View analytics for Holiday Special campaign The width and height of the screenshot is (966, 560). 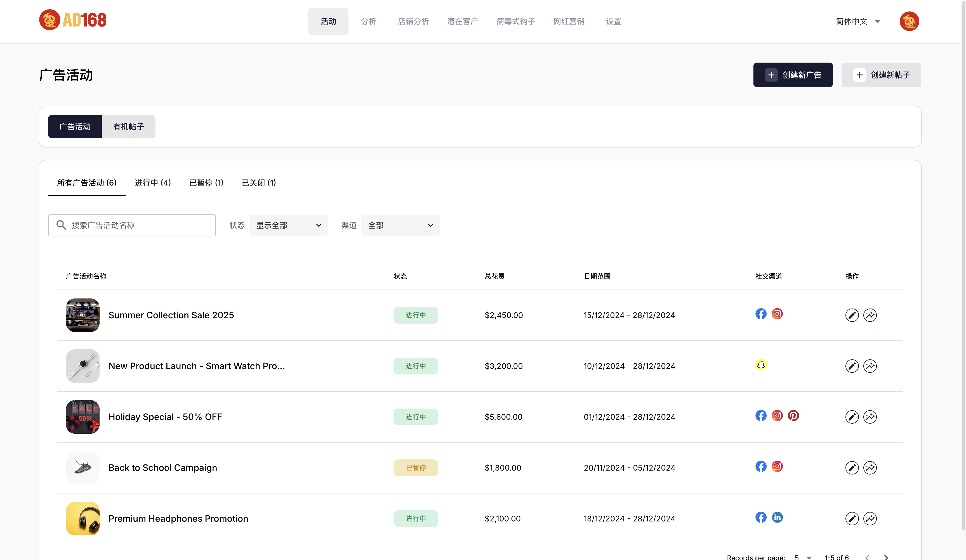coord(870,417)
